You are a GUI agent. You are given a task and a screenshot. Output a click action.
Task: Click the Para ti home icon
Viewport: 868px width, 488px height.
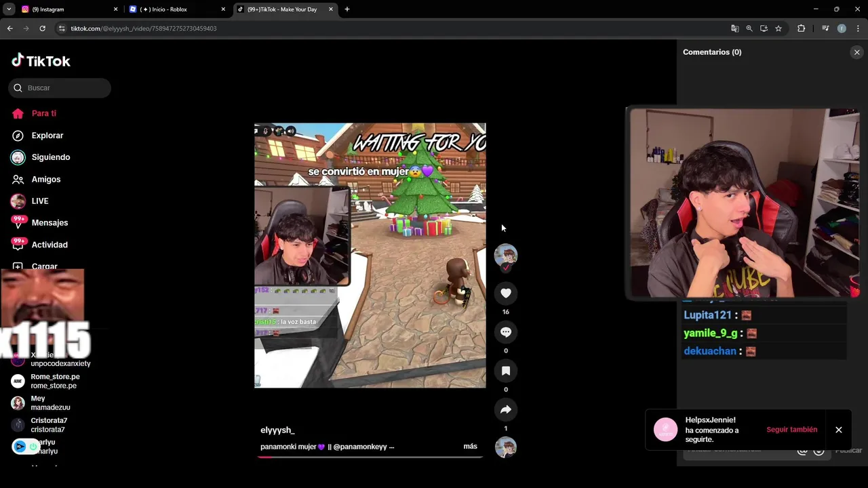(x=18, y=113)
